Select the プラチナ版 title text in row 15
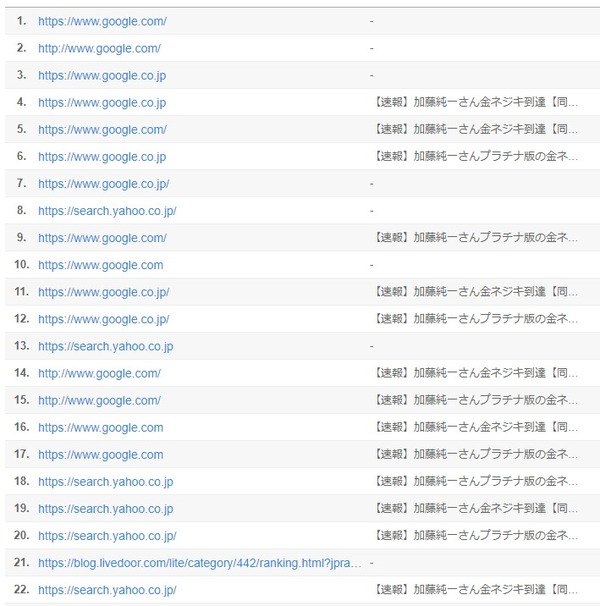 [x=475, y=400]
